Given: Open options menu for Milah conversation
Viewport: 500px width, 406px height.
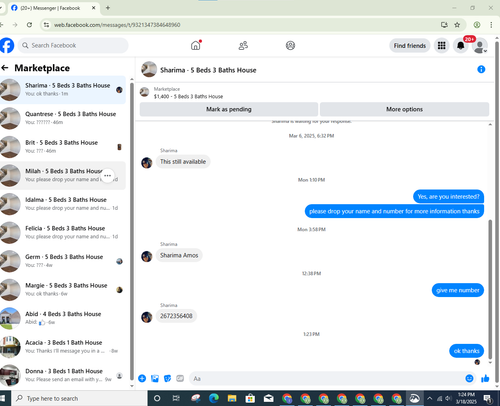Looking at the screenshot, I should pyautogui.click(x=107, y=176).
